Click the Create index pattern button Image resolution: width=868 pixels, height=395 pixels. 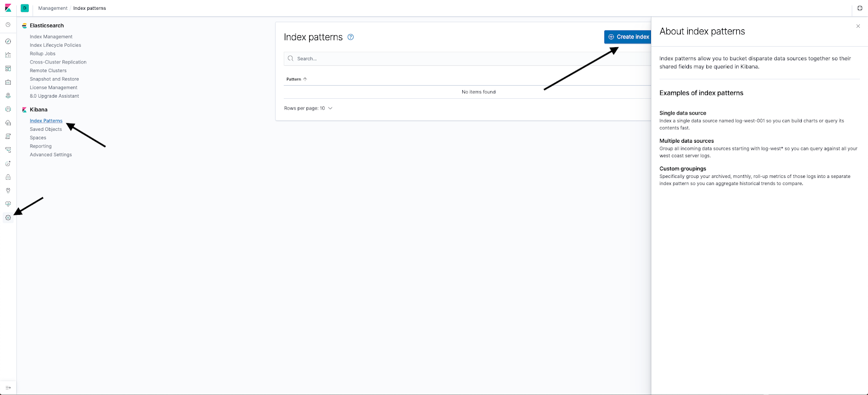[x=628, y=37]
